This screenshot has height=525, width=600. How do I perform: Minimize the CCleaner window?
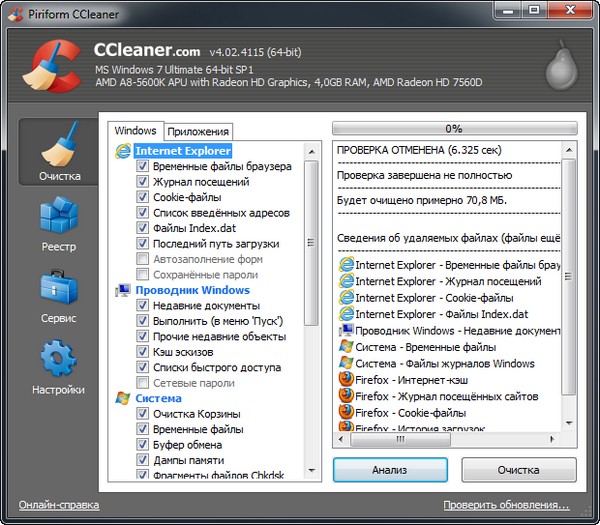(508, 10)
